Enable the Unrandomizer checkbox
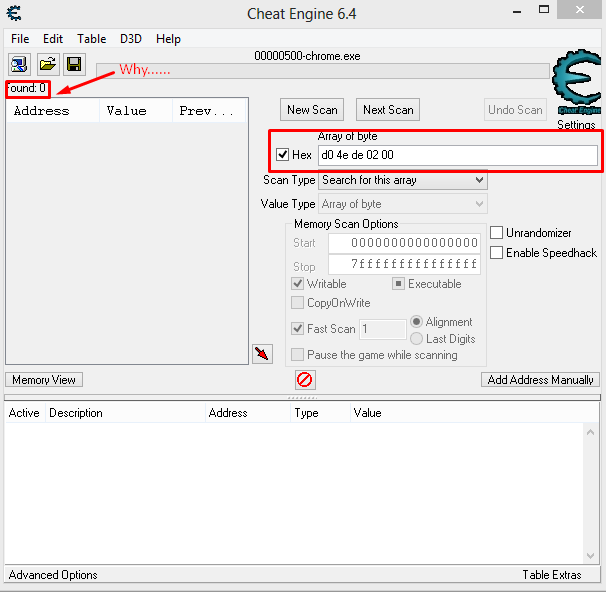606x592 pixels. (496, 233)
